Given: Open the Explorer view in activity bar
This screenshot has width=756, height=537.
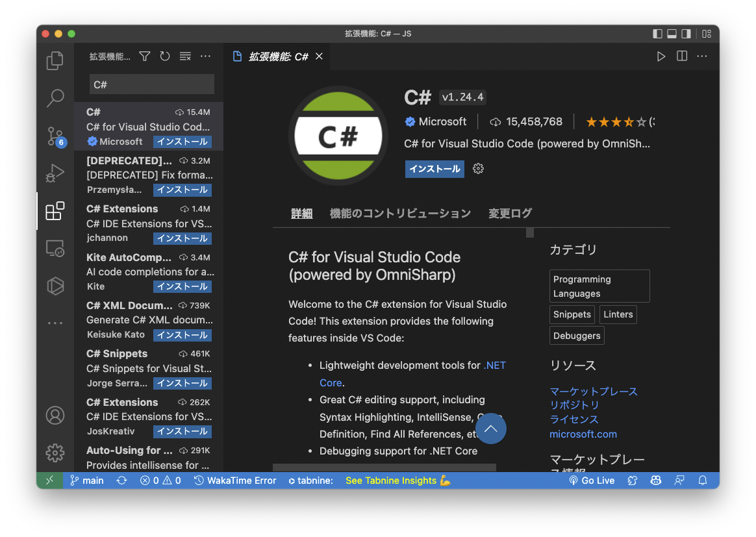Looking at the screenshot, I should tap(55, 60).
